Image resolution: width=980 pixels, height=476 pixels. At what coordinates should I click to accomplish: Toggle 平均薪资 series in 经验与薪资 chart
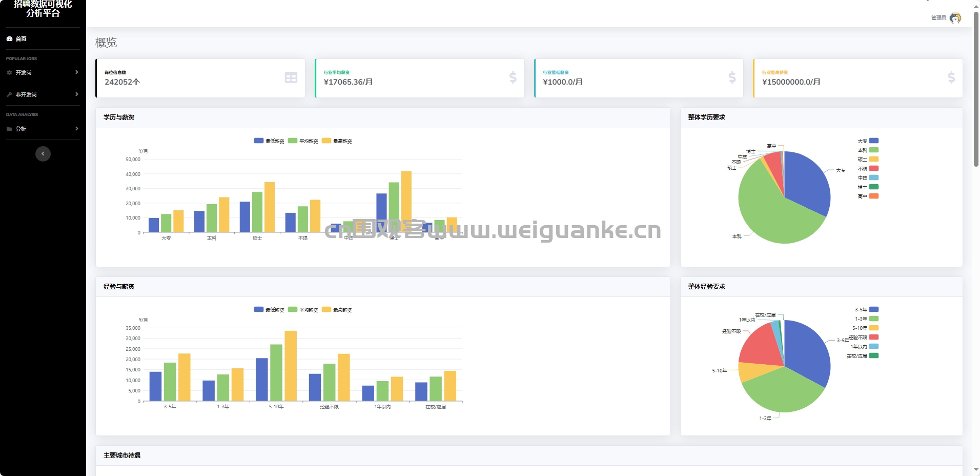303,309
